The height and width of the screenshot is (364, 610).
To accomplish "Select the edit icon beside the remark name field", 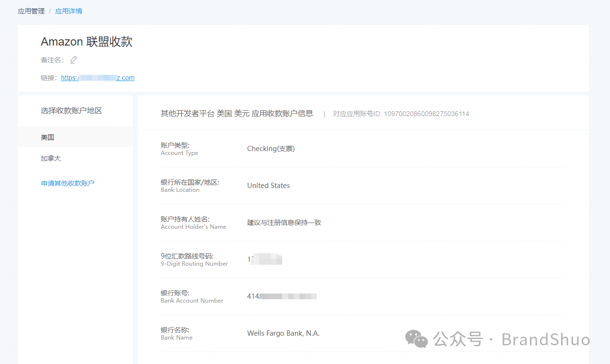I will (x=73, y=59).
